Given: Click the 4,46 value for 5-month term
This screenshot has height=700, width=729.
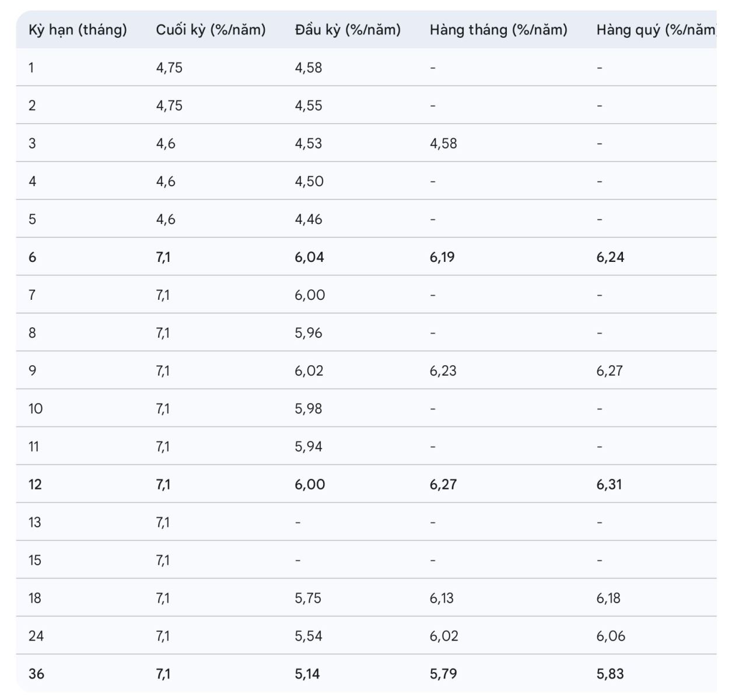Looking at the screenshot, I should click(308, 219).
